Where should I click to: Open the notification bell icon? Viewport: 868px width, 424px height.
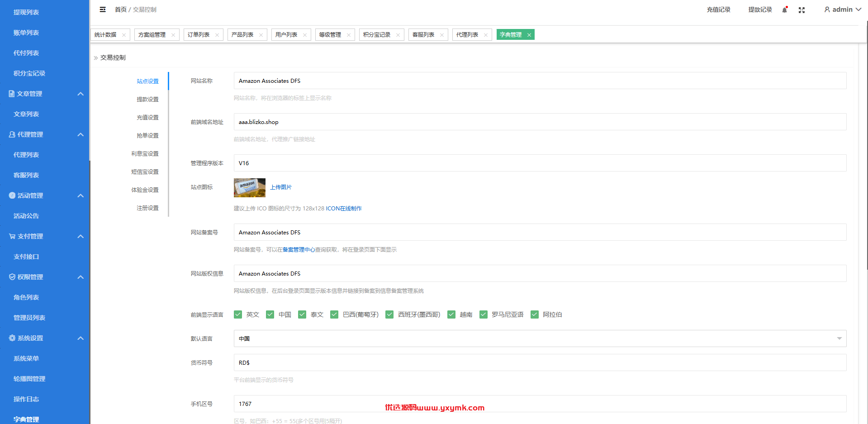click(785, 10)
